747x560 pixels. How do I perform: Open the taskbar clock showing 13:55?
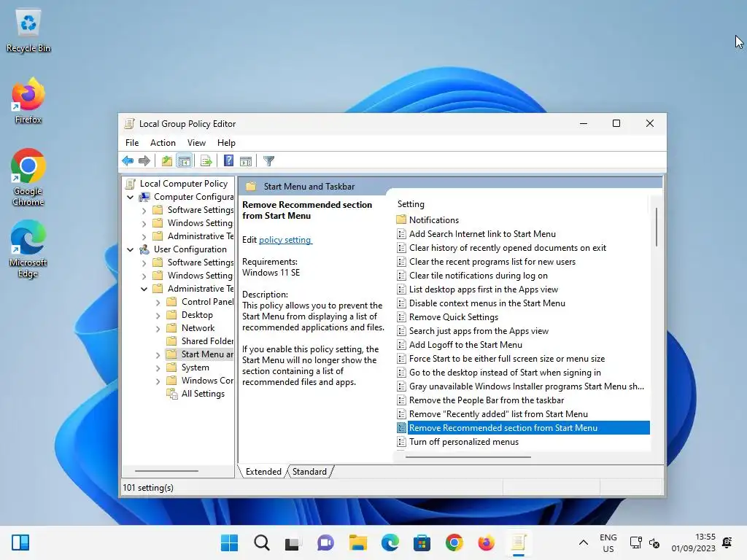(694, 542)
